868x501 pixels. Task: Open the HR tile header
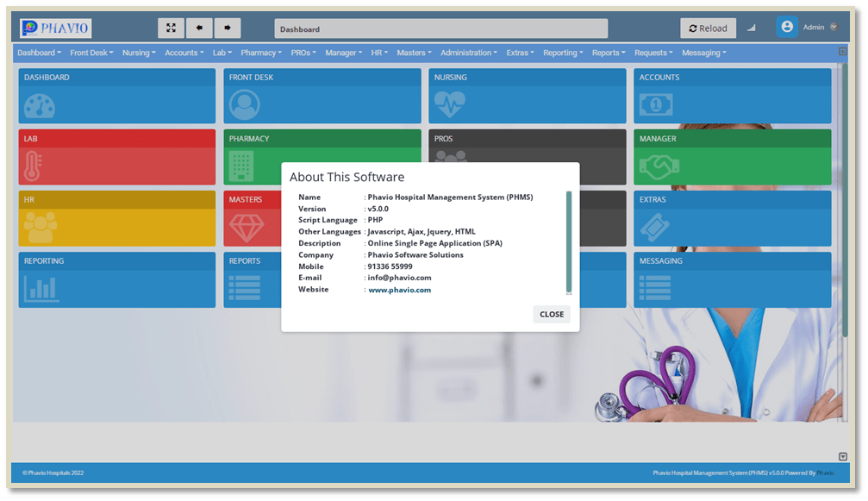[x=117, y=199]
